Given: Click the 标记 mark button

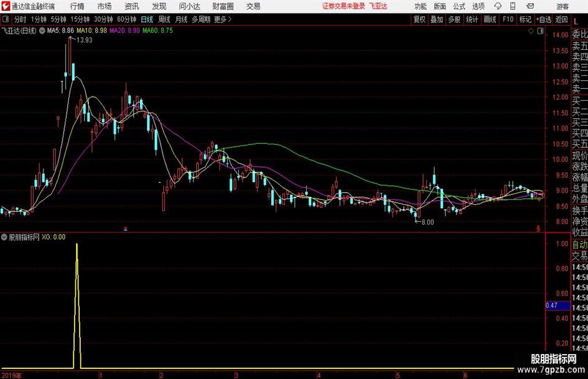Looking at the screenshot, I should point(525,19).
